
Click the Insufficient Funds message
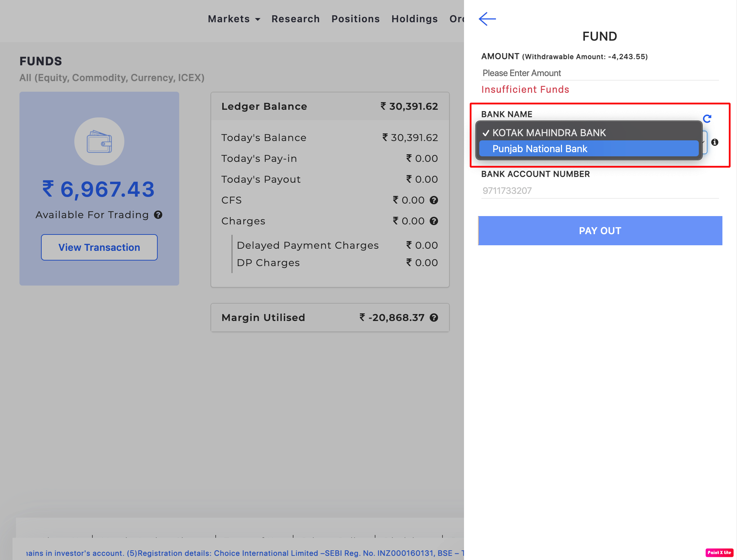point(525,90)
